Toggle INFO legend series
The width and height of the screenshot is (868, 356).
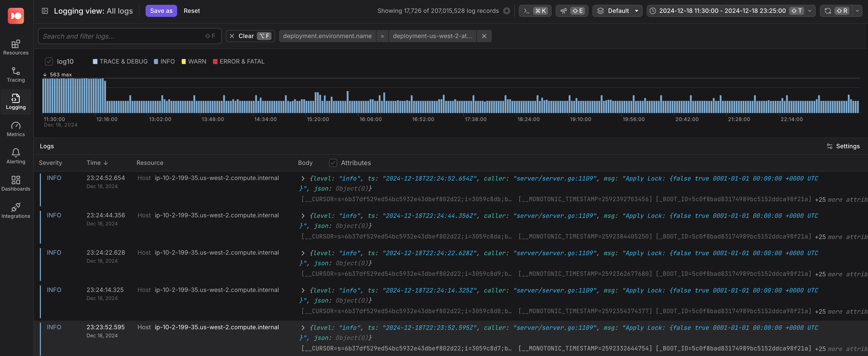click(164, 61)
